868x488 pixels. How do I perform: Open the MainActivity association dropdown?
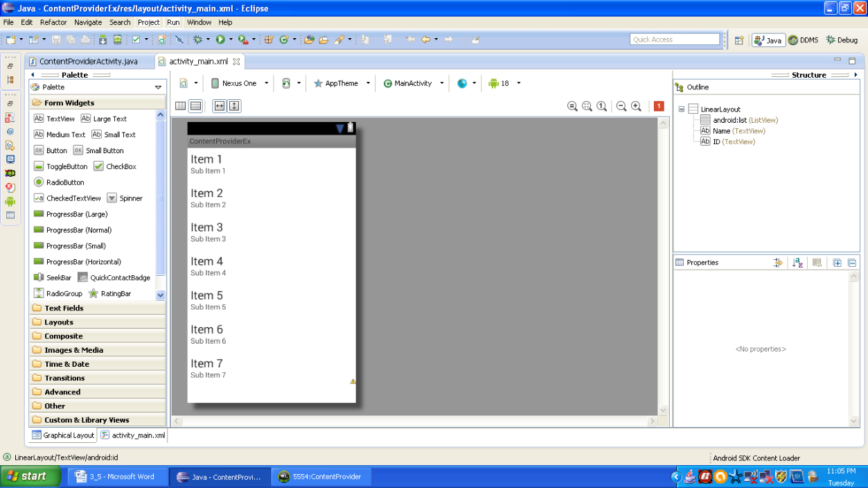(x=414, y=83)
